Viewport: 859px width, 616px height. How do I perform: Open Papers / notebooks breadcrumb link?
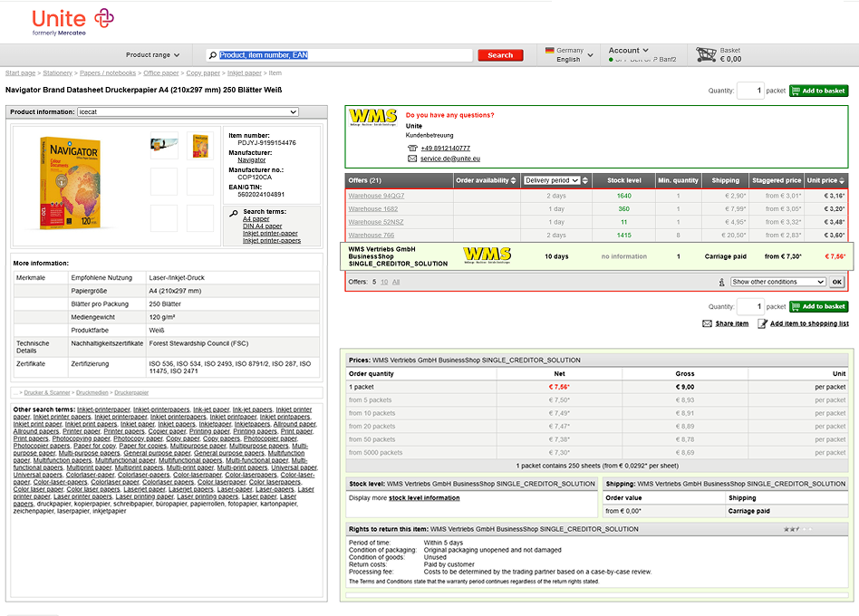pyautogui.click(x=108, y=72)
